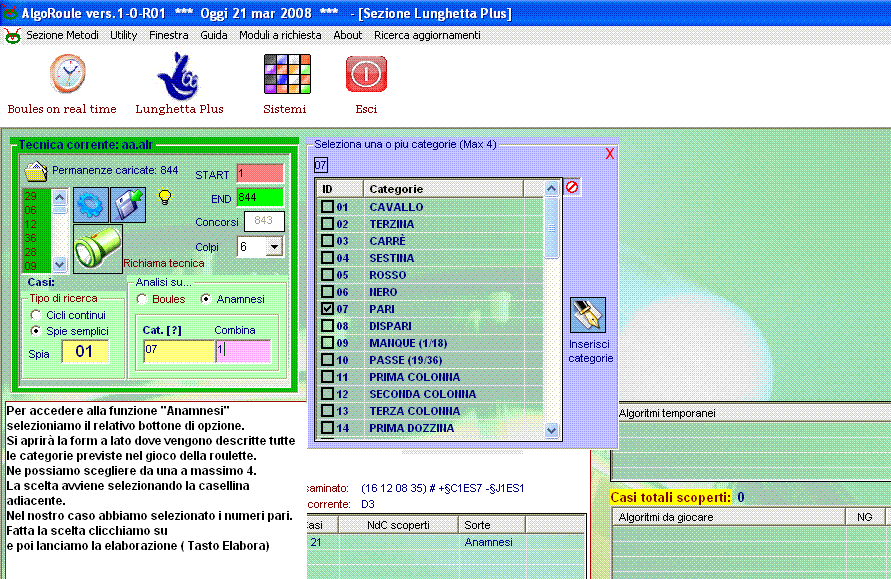This screenshot has width=891, height=579.
Task: Select Cicli continui search type
Action: click(36, 315)
